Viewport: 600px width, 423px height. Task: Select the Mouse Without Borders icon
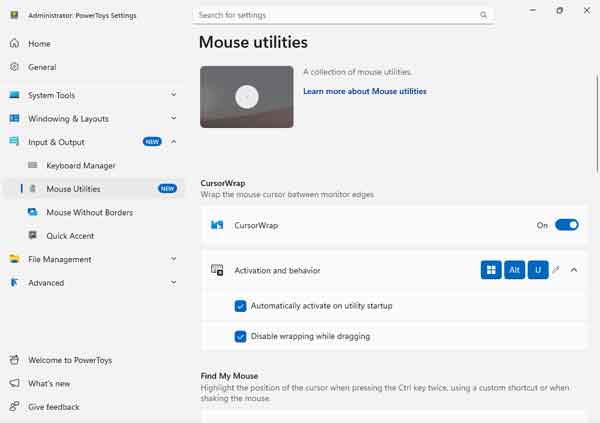pyautogui.click(x=33, y=213)
